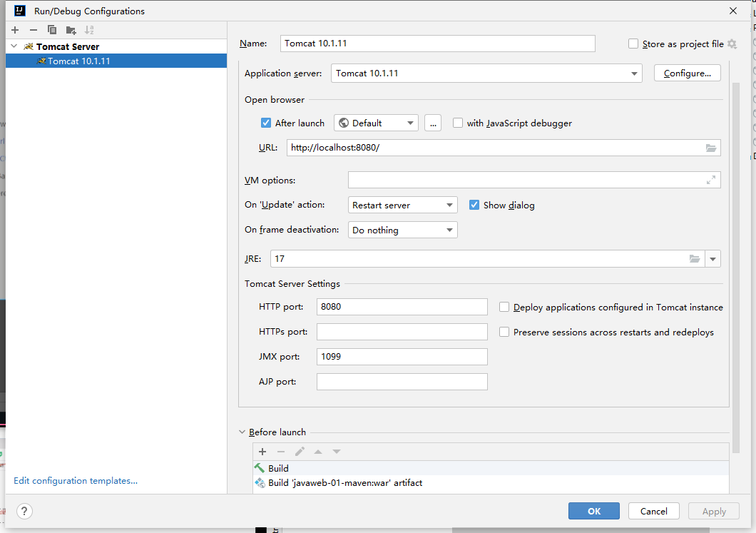Collapse the Tomcat Server tree node

click(x=14, y=46)
